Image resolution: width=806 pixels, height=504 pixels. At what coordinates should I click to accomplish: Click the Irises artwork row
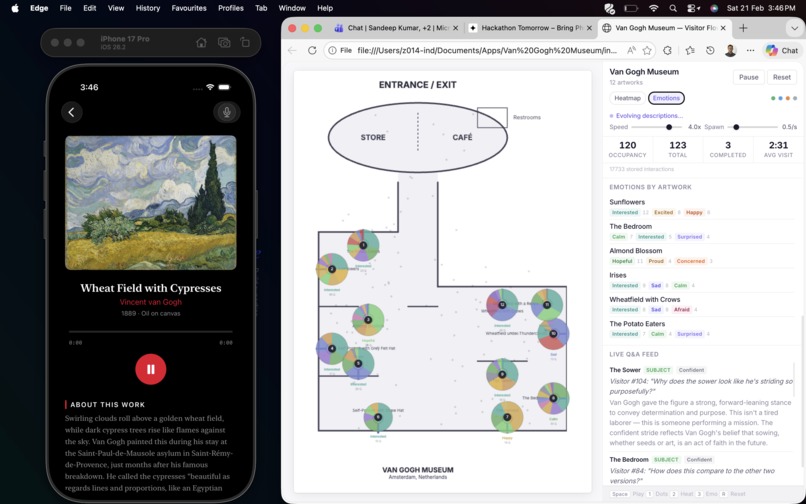coord(702,280)
